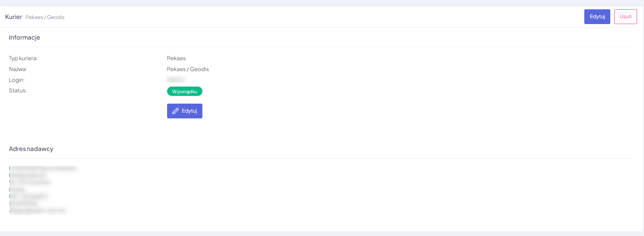Image resolution: width=644 pixels, height=236 pixels.
Task: Click the 'Status:' field label
Action: click(18, 90)
